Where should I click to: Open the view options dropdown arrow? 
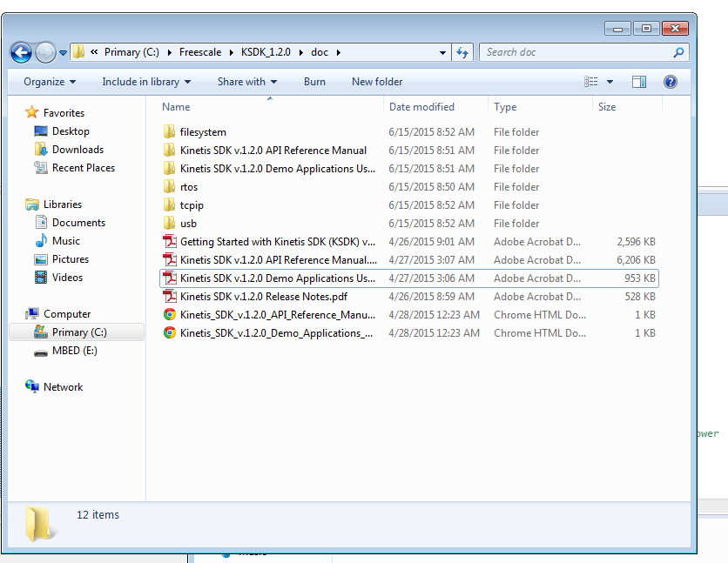[x=610, y=82]
